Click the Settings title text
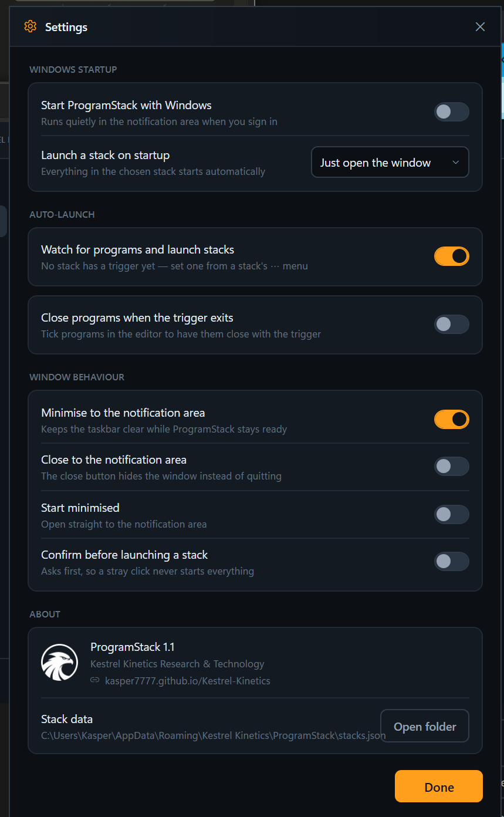This screenshot has width=504, height=817. (66, 27)
